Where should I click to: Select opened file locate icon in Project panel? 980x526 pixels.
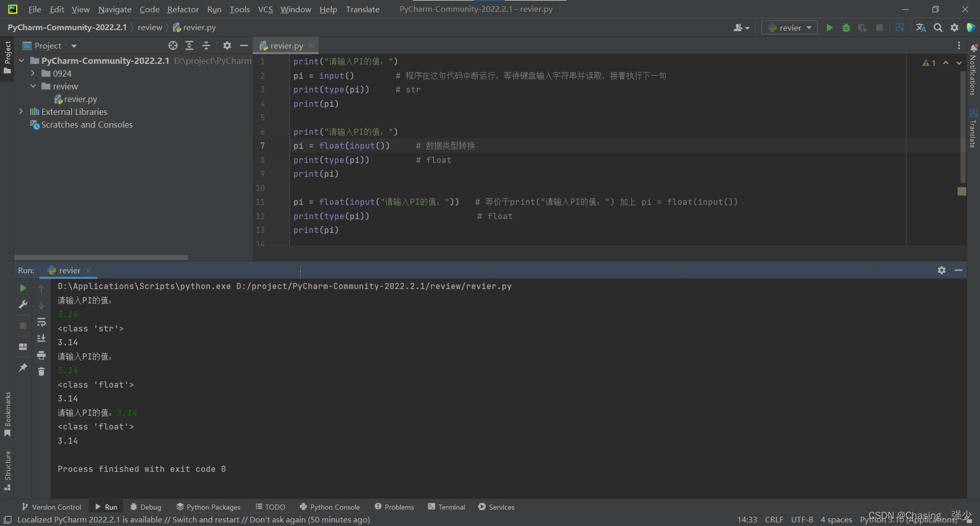tap(173, 45)
